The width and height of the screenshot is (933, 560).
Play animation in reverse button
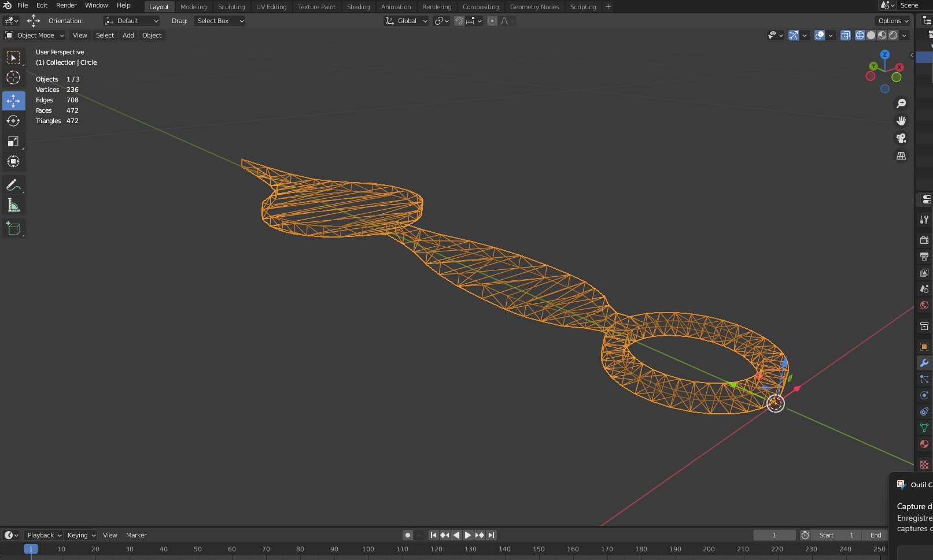(x=456, y=535)
